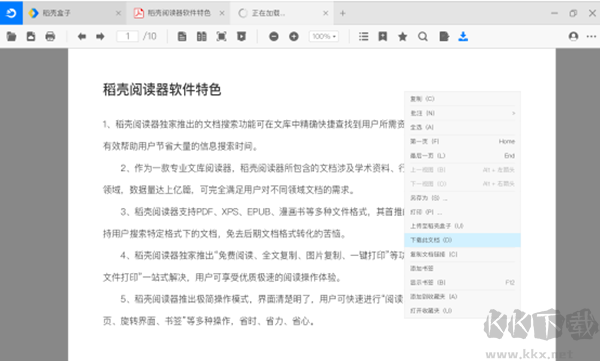
Task: Choose 下一视图 menu entry
Action: [x=462, y=184]
